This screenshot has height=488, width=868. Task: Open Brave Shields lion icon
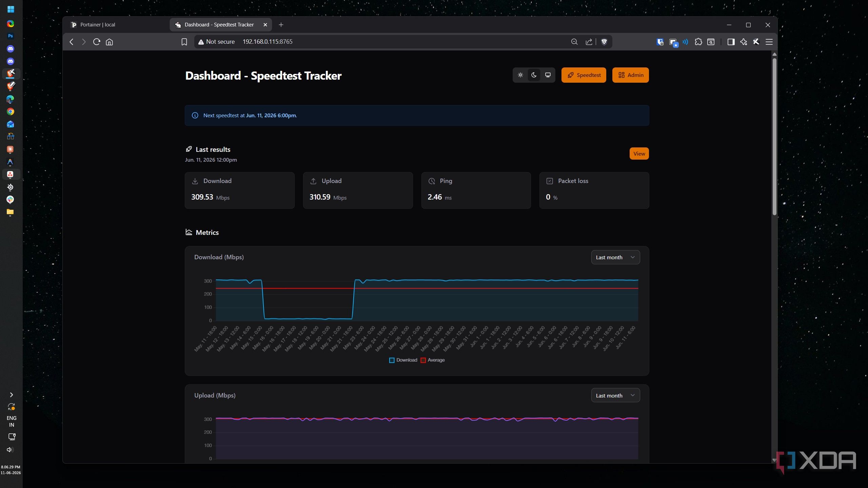click(604, 42)
